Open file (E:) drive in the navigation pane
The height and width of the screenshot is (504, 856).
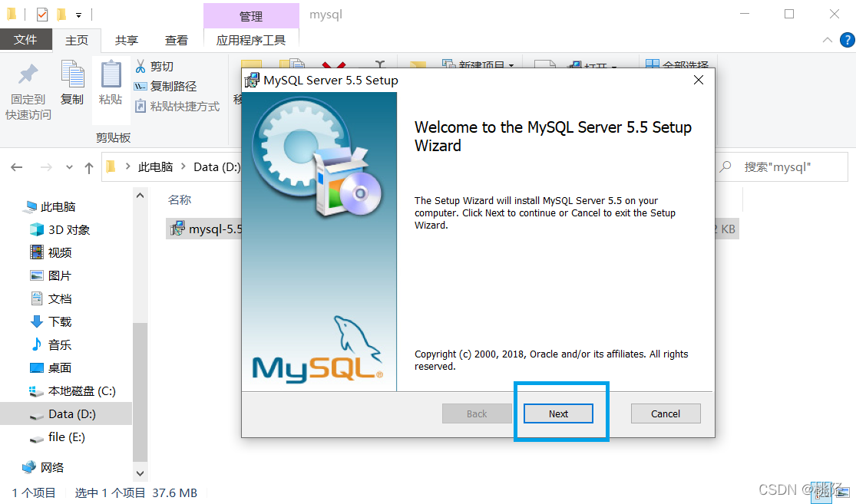point(57,437)
